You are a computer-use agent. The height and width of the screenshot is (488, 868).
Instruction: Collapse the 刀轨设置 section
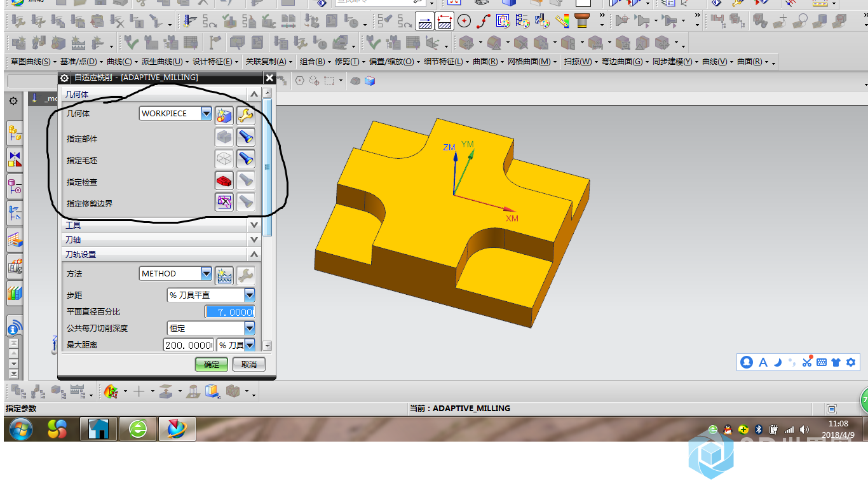point(254,254)
